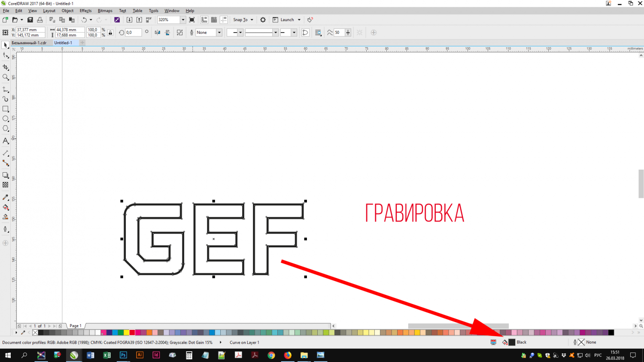644x362 pixels.
Task: Save the document with the floppy icon
Action: (30, 20)
